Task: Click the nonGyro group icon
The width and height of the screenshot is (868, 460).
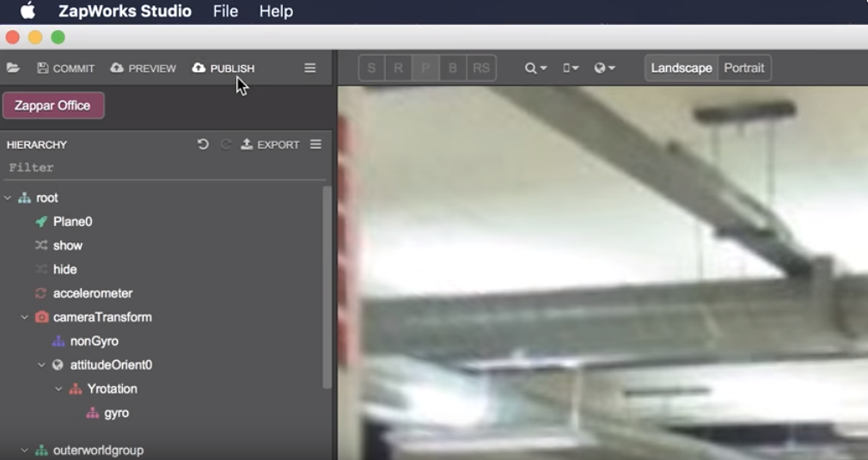Action: pyautogui.click(x=58, y=341)
